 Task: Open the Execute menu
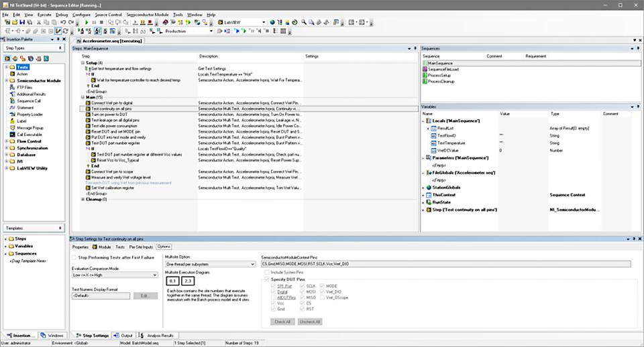tap(44, 14)
